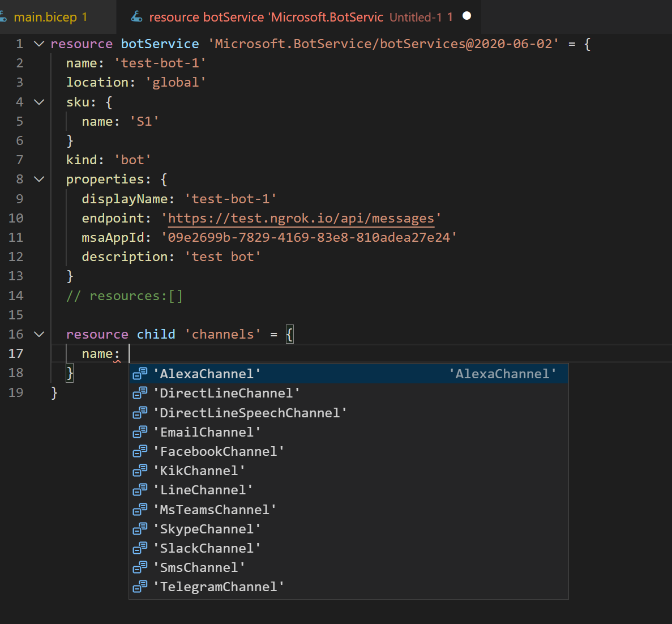This screenshot has width=672, height=624.
Task: Click the enum icon beside 'AlexaChannel'
Action: (x=140, y=374)
